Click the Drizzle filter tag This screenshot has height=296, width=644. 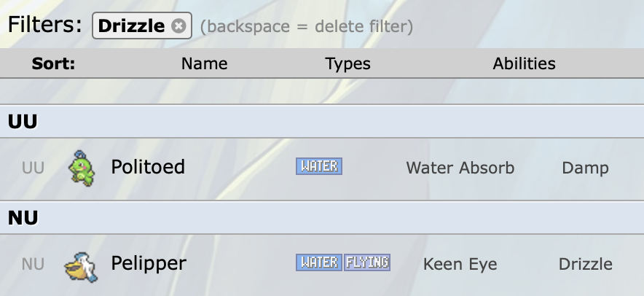[x=132, y=26]
